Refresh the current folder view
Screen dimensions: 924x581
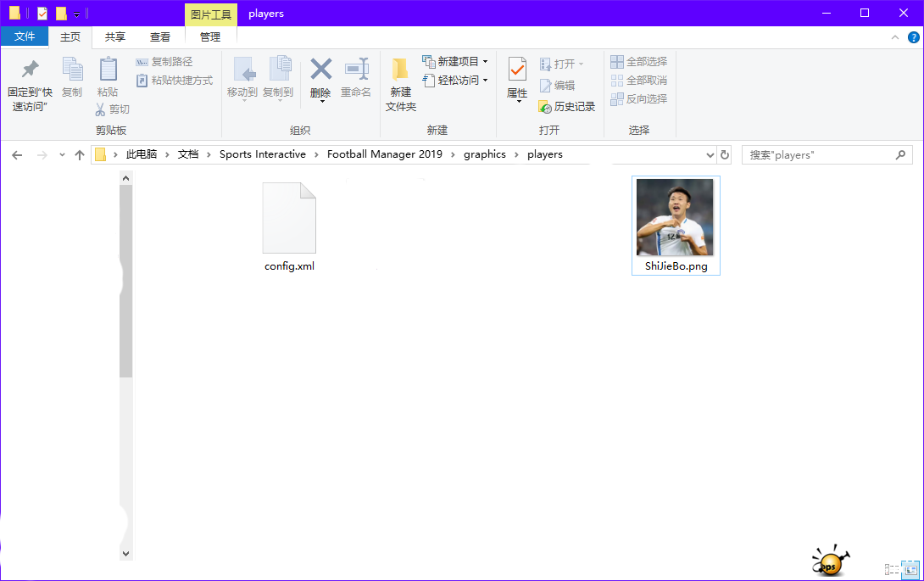pyautogui.click(x=725, y=155)
